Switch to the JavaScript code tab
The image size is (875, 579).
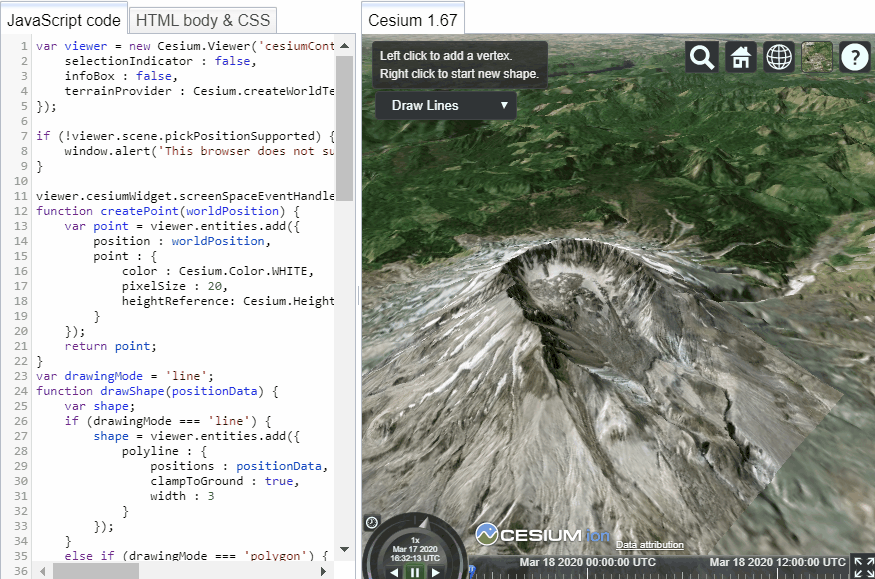pyautogui.click(x=64, y=21)
